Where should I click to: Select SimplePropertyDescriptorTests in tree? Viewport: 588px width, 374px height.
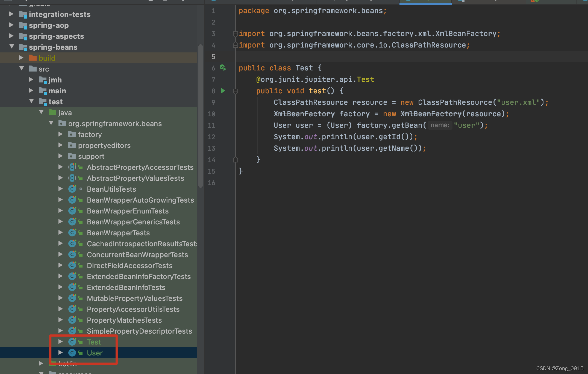(140, 331)
